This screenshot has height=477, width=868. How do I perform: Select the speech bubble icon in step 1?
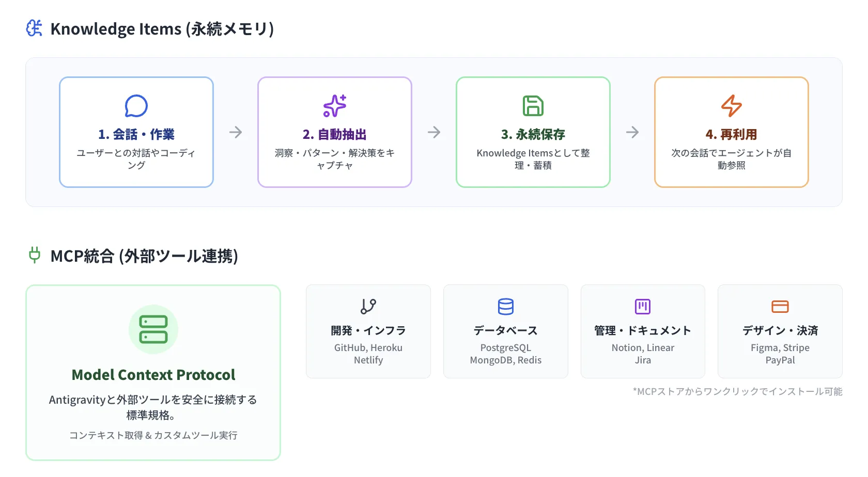point(136,106)
